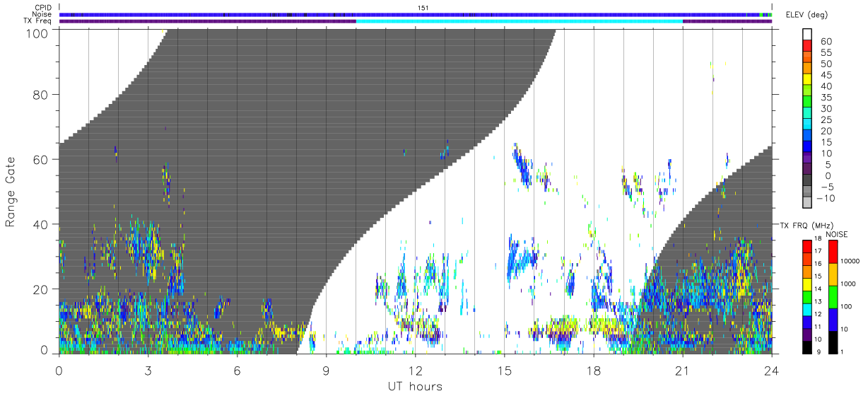
Task: Click the red 60-degree elevation color band
Action: tap(808, 45)
